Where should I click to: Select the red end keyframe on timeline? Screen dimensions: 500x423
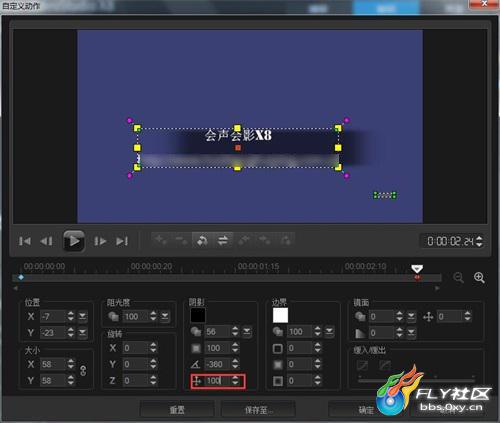(x=417, y=277)
